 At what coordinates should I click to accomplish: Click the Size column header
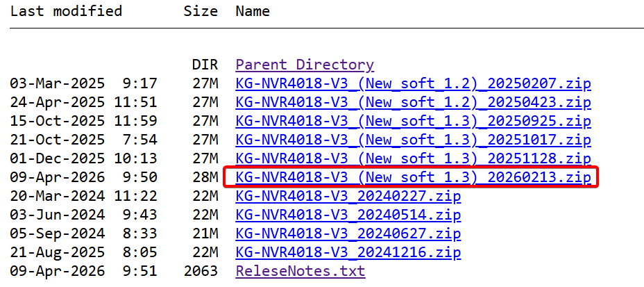(201, 11)
